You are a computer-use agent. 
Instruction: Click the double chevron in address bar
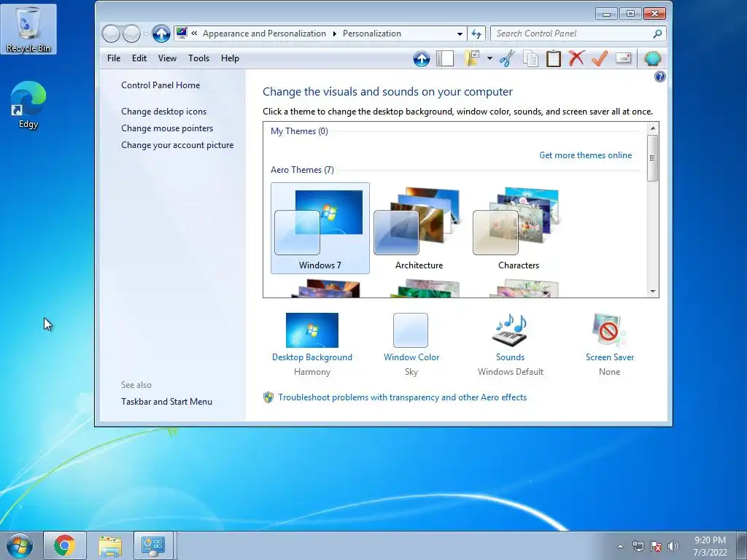coord(194,34)
